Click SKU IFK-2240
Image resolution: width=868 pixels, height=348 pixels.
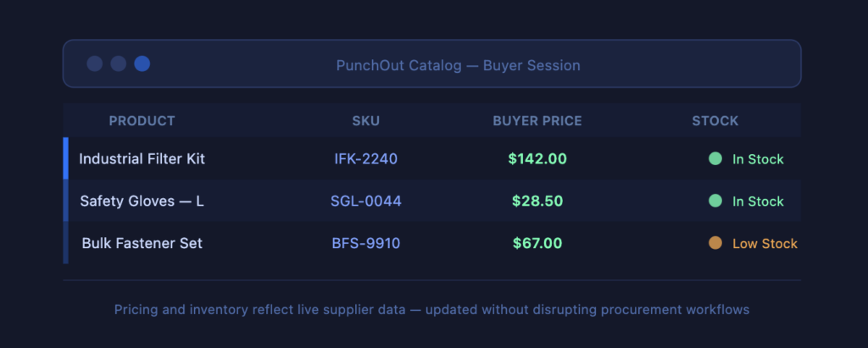click(366, 158)
